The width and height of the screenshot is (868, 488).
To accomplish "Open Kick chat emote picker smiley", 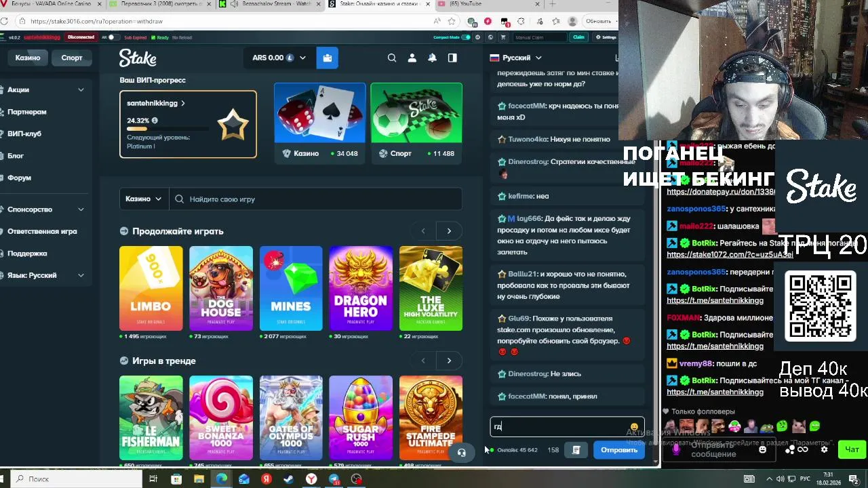I will tap(762, 449).
